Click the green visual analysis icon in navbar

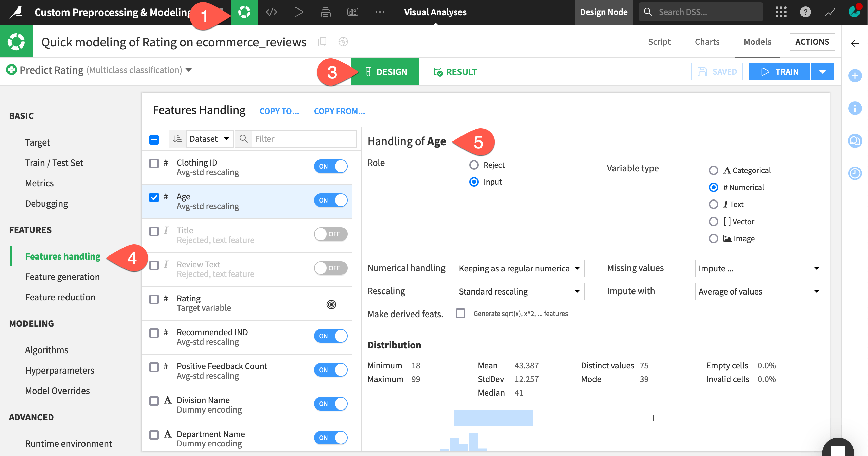(244, 12)
